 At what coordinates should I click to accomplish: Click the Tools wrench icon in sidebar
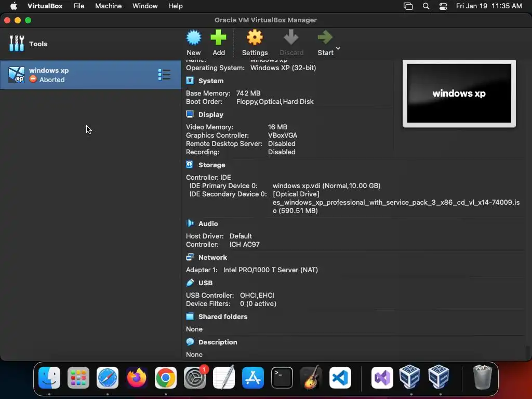click(17, 44)
